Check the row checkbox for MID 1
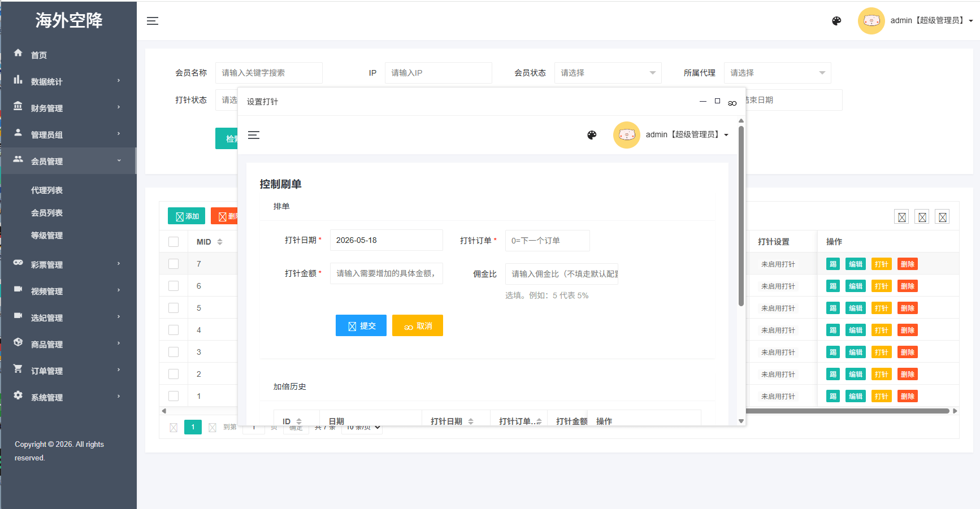This screenshot has height=509, width=980. 174,396
